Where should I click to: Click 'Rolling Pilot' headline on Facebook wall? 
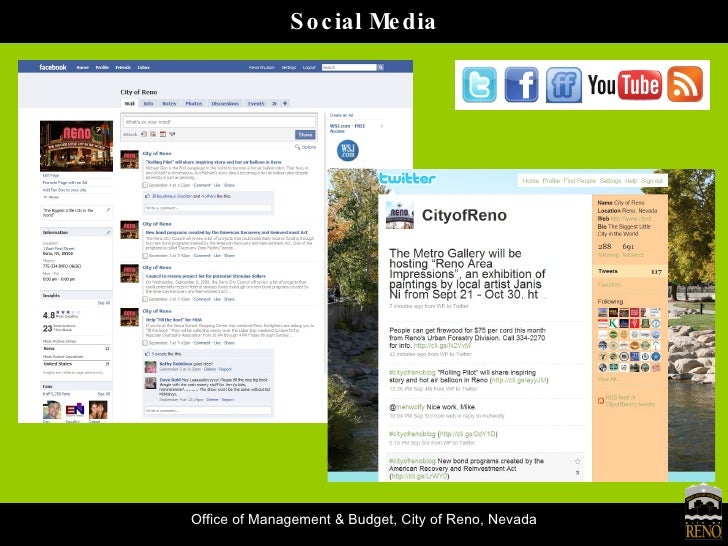tap(214, 162)
